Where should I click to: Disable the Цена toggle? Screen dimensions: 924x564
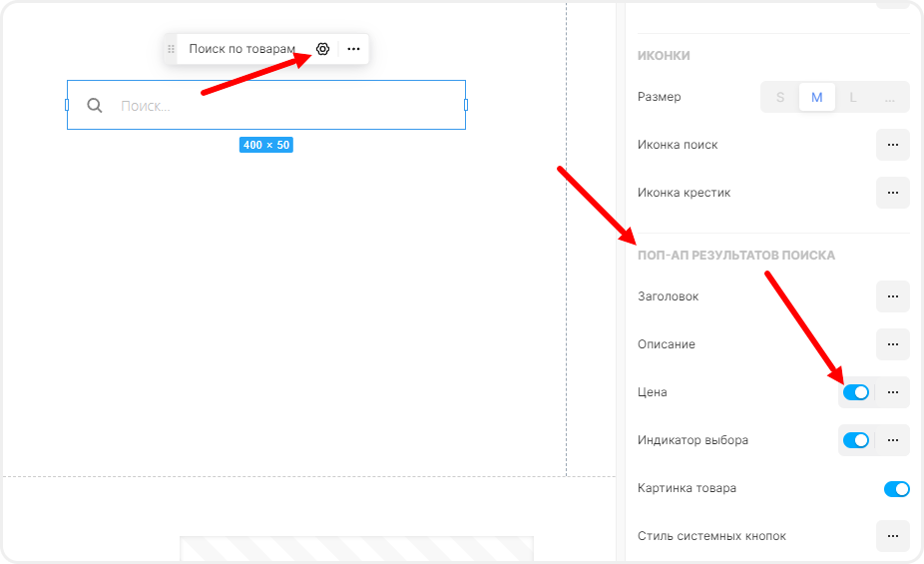[x=856, y=392]
